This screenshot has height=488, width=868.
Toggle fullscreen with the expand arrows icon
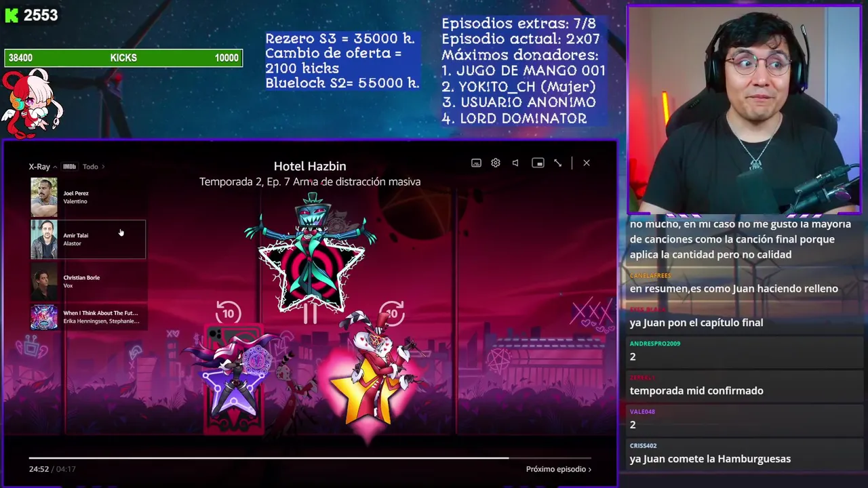(557, 163)
